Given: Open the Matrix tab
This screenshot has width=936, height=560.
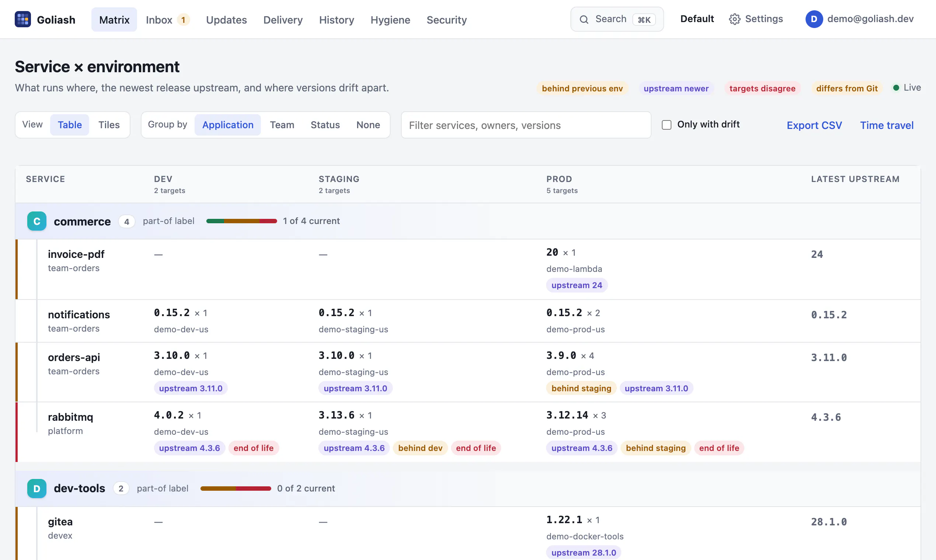Looking at the screenshot, I should coord(114,20).
